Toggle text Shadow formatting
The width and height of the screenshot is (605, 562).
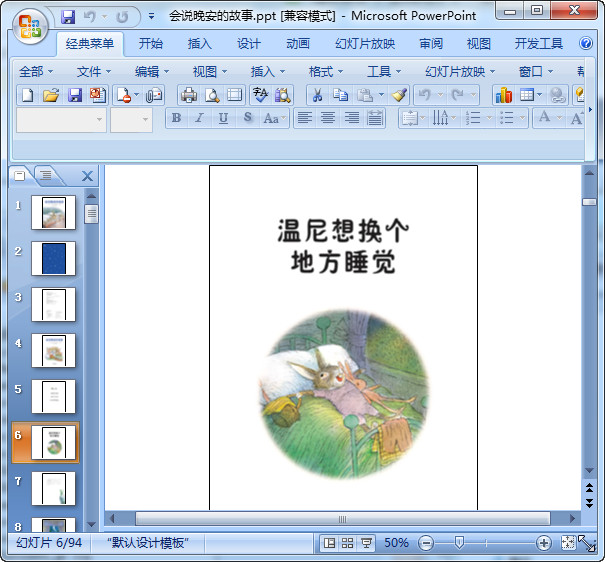(248, 118)
